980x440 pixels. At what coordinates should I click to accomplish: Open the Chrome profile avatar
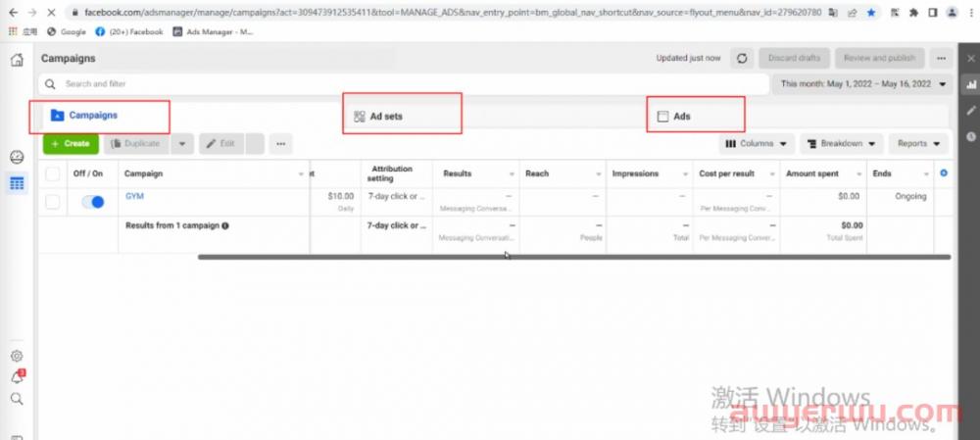coord(952,13)
